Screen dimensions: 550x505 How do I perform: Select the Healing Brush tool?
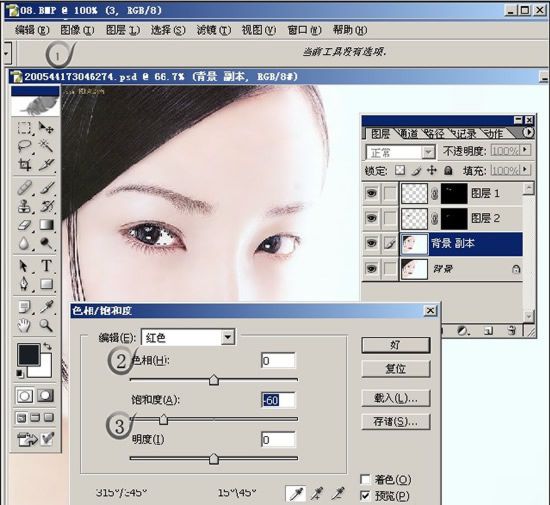24,188
